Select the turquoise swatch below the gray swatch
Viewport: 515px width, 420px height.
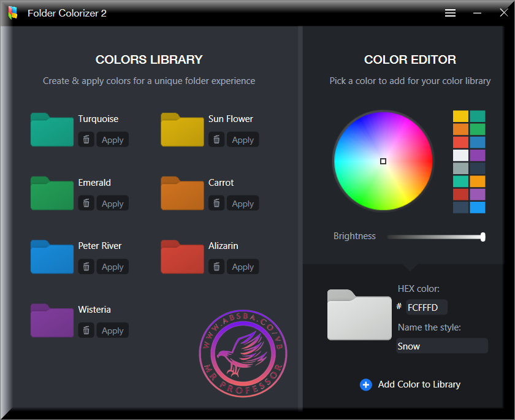(x=460, y=181)
